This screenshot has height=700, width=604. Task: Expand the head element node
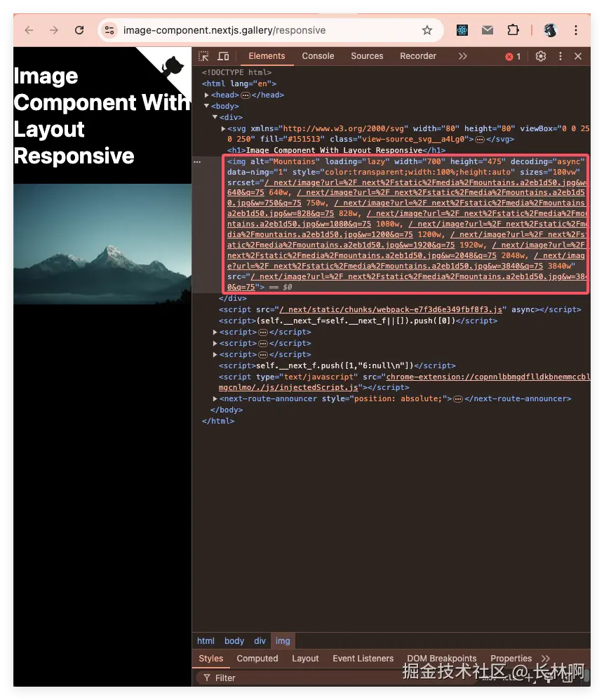[x=207, y=95]
